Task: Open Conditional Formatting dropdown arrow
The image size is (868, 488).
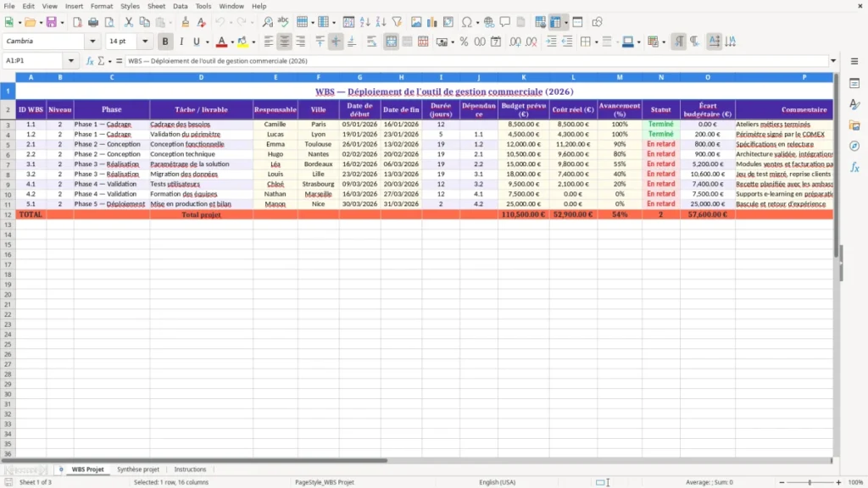Action: click(664, 42)
